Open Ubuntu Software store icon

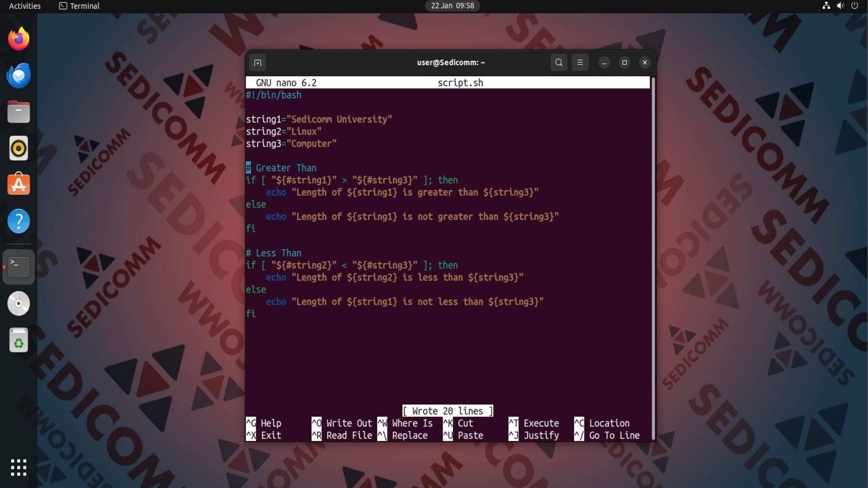pyautogui.click(x=19, y=185)
